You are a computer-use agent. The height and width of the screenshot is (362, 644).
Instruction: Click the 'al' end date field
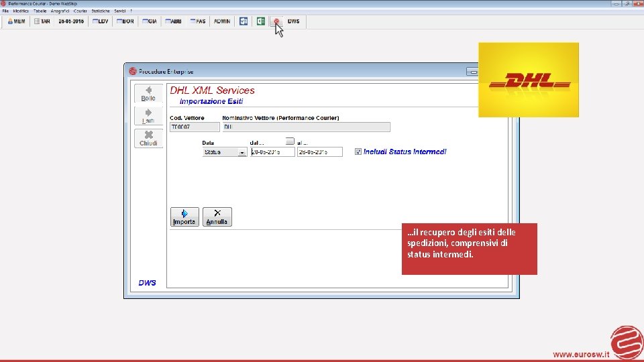point(319,152)
